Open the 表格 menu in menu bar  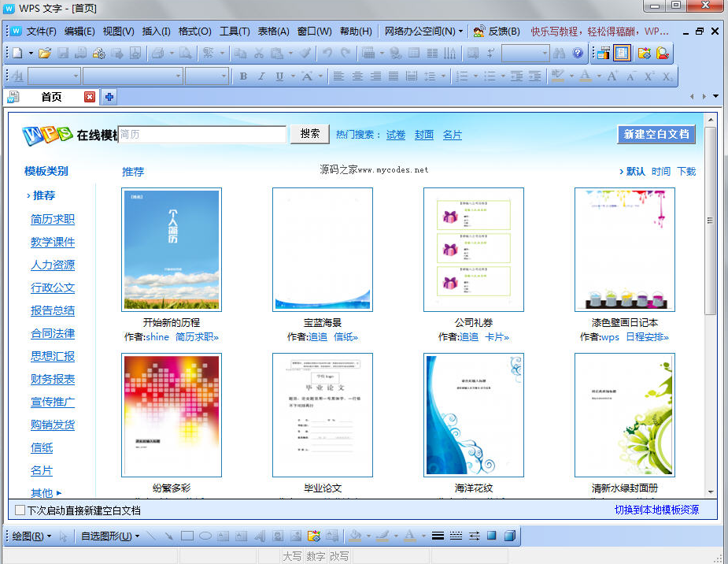coord(274,32)
